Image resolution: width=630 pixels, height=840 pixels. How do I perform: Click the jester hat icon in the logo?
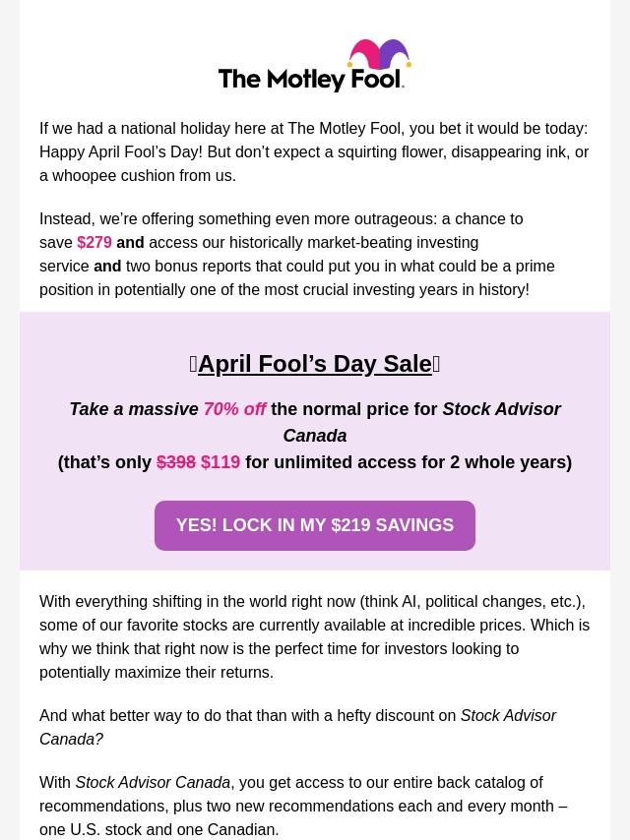tap(379, 55)
